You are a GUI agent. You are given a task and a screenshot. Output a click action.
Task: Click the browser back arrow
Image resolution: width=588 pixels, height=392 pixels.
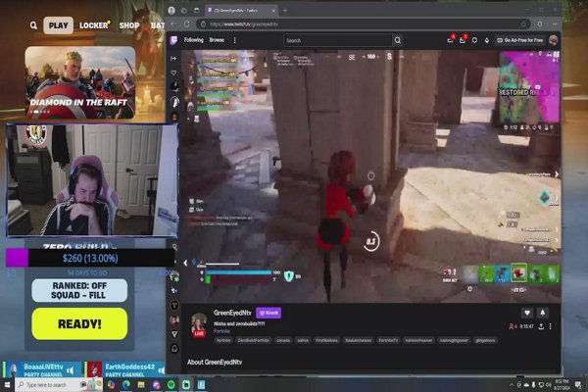click(173, 24)
